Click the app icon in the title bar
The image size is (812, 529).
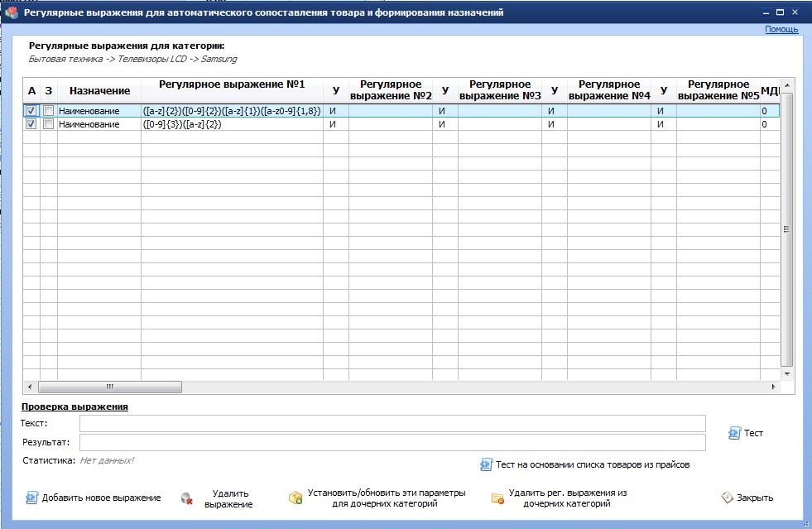(x=12, y=12)
